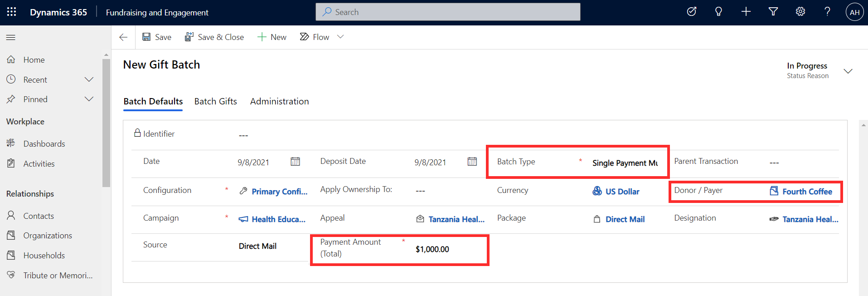868x296 pixels.
Task: Click the Deposit Date field value
Action: click(x=430, y=163)
